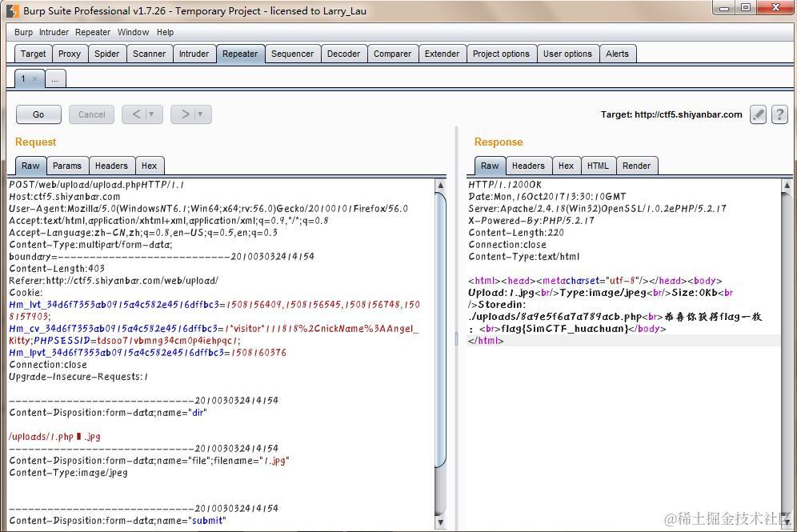Click the Content-Length: 220 response header
797x532 pixels.
click(x=516, y=232)
